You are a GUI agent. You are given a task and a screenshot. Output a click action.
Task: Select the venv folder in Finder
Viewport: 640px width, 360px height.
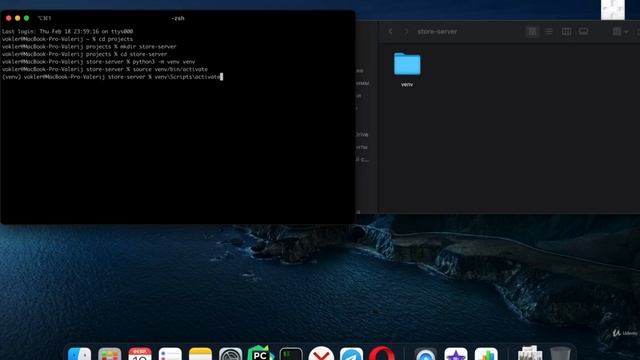point(407,69)
